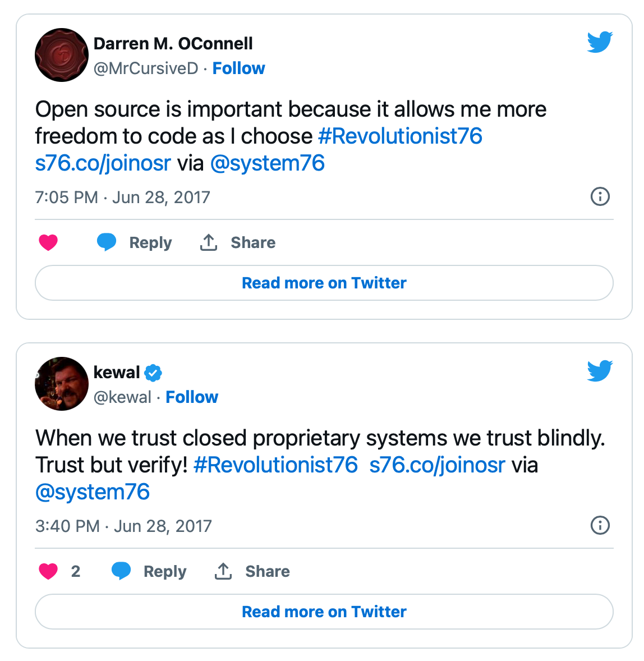Click the Twitter bird on kewal's tweet
Image resolution: width=644 pixels, height=661 pixels.
point(600,370)
